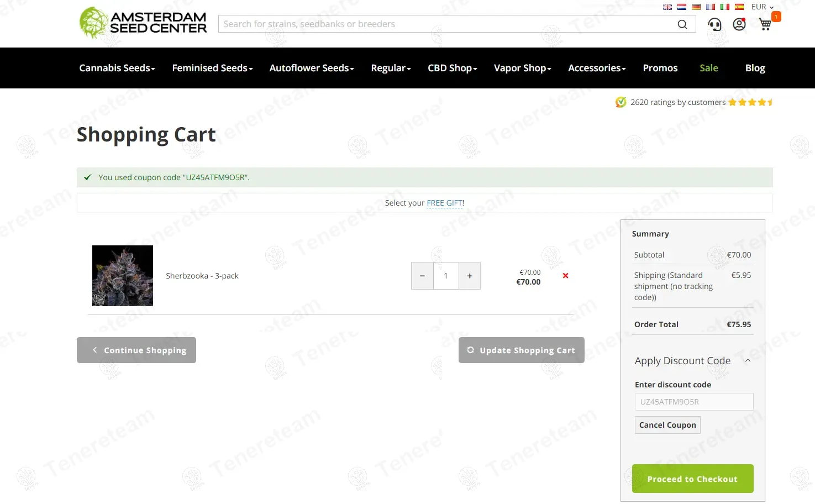Switch language to Italian flag
This screenshot has height=504, width=815.
pos(725,7)
